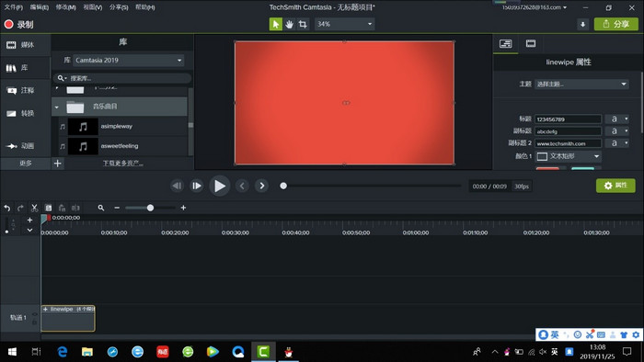The image size is (644, 362).
Task: Play the video preview
Action: [219, 186]
